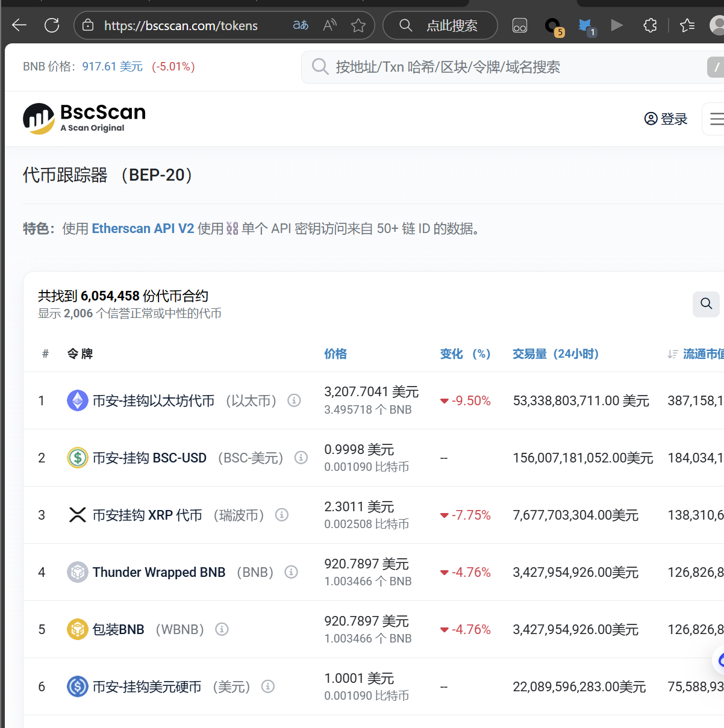This screenshot has width=724, height=728.
Task: Click the fox extension icon with badge 1
Action: point(586,26)
